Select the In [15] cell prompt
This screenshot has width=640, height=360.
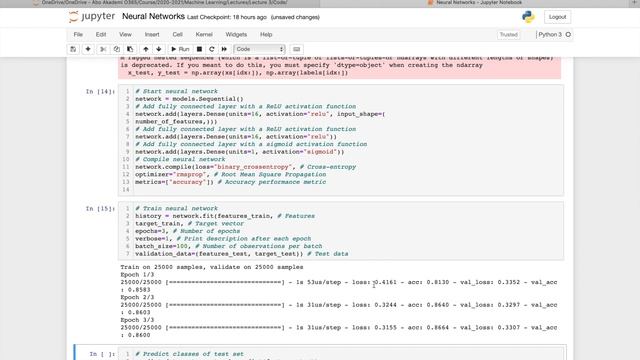100,209
